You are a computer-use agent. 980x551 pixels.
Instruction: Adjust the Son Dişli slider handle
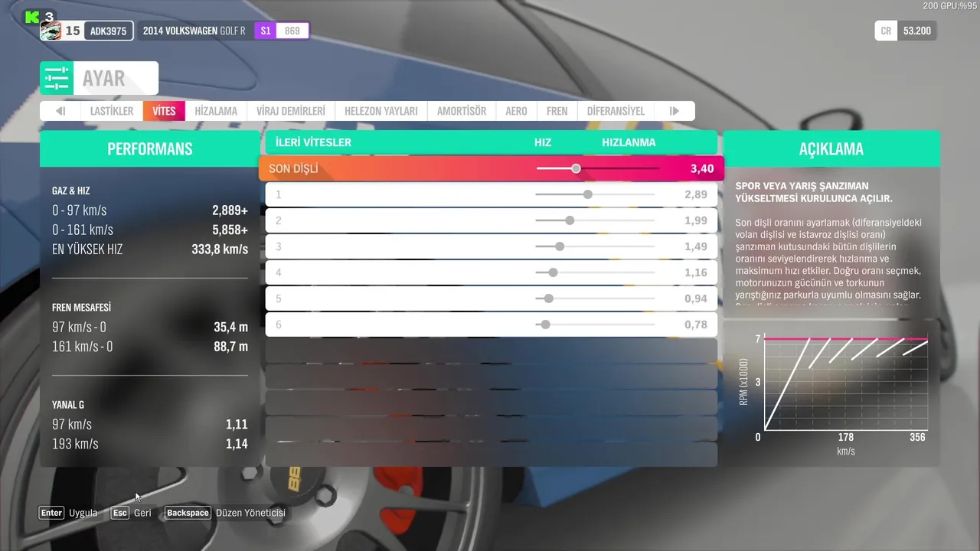pos(576,168)
